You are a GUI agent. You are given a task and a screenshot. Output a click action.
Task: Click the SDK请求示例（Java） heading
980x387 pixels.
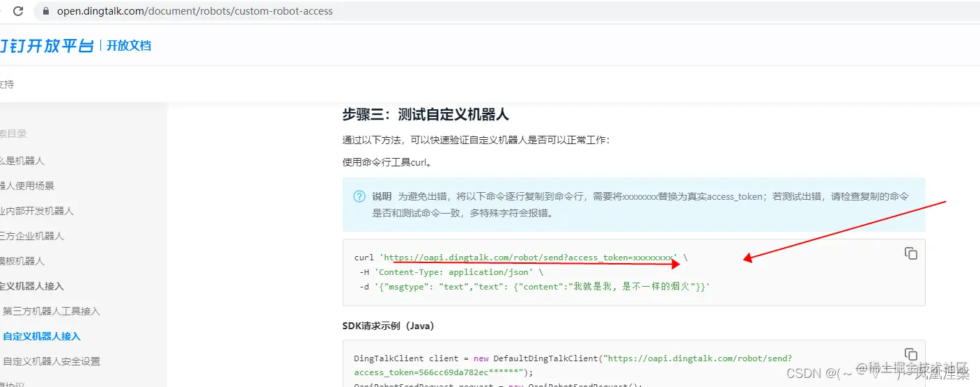[x=388, y=326]
